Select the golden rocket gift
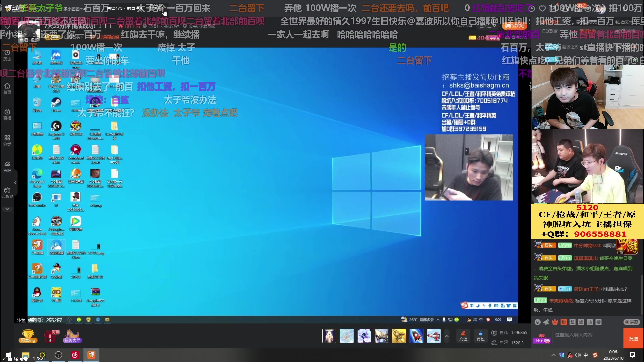The height and width of the screenshot is (362, 644). point(399,336)
